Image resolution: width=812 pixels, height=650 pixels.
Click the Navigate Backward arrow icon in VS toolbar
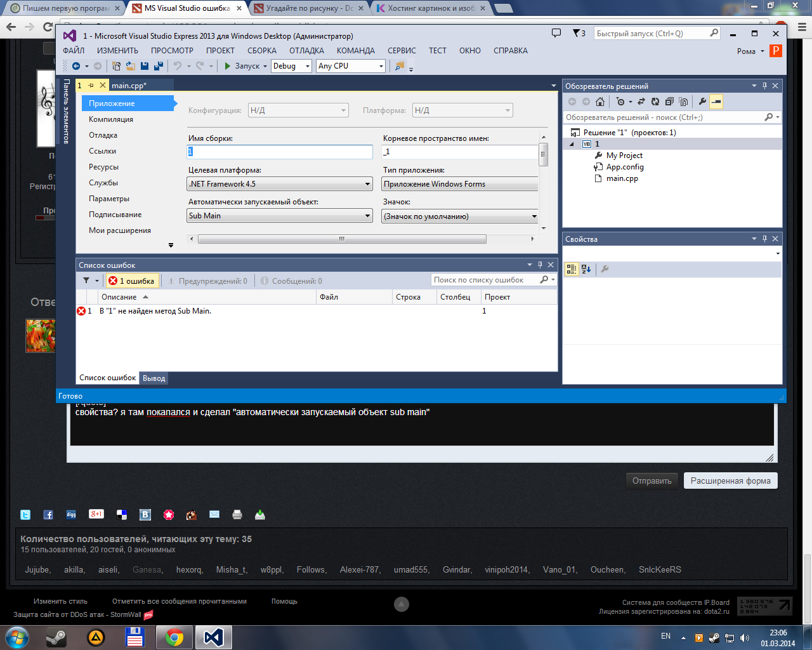pos(76,66)
